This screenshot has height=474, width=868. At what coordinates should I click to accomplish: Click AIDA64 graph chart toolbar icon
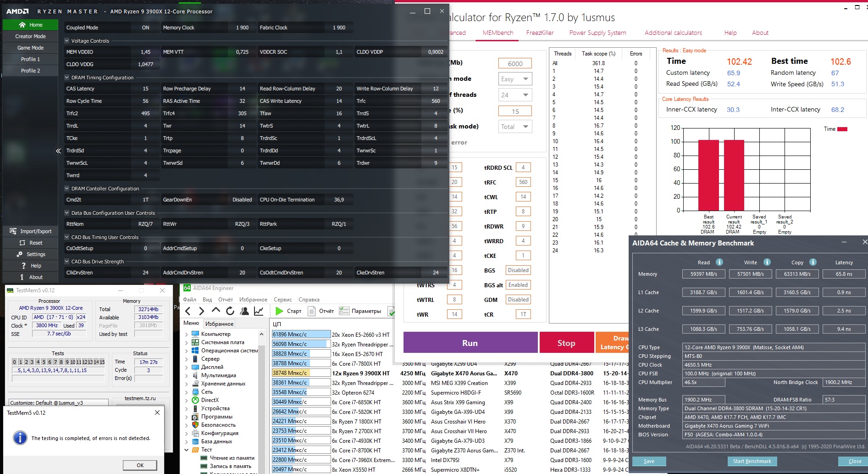pos(259,311)
